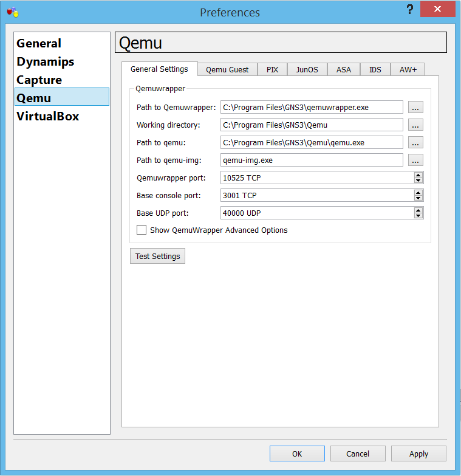Increase the Base console port value
Image resolution: width=461 pixels, height=476 pixels.
[418, 193]
